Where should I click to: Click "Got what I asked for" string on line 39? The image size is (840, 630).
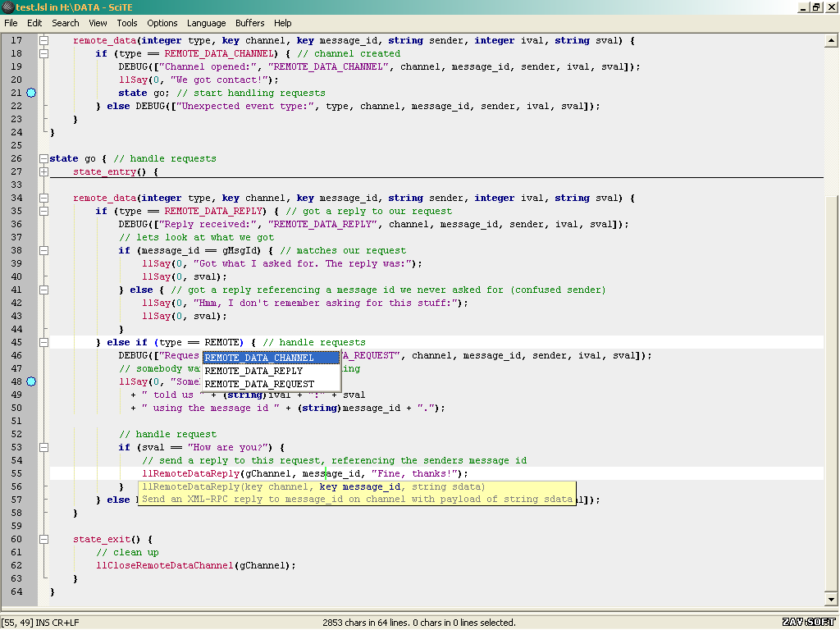pos(304,263)
